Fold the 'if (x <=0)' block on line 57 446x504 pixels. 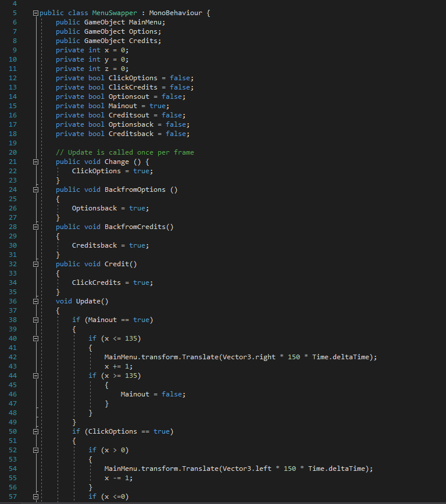tap(35, 496)
